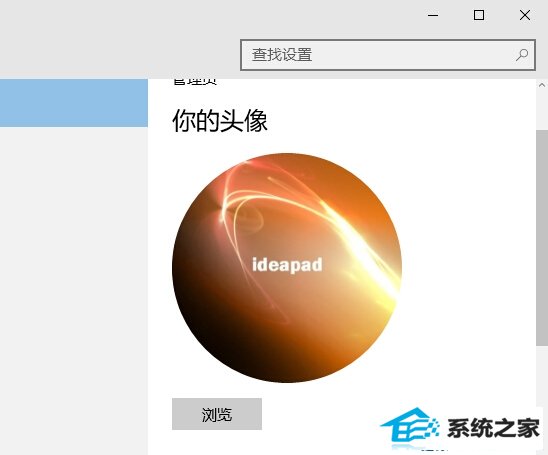Click the ideapad text on avatar
548x455 pixels.
click(x=287, y=265)
